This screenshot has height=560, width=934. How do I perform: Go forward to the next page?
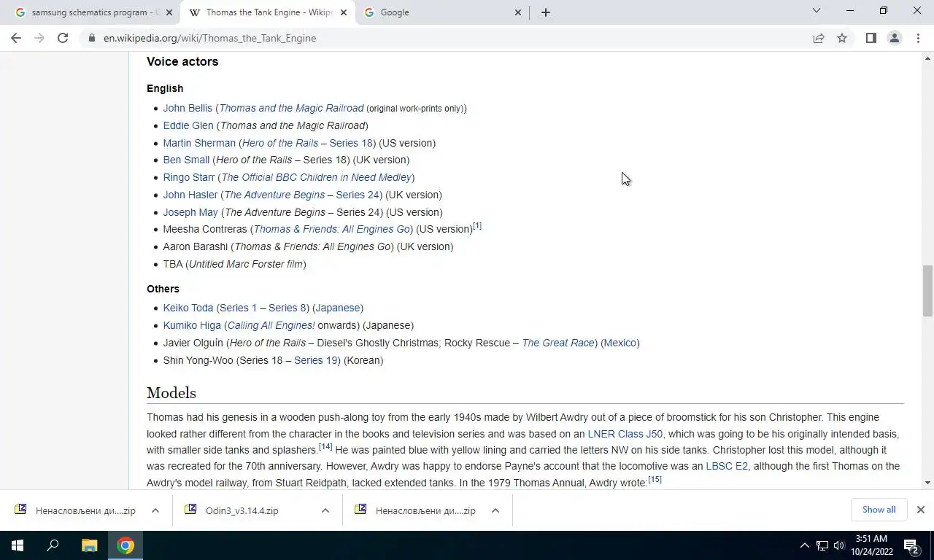click(x=39, y=38)
